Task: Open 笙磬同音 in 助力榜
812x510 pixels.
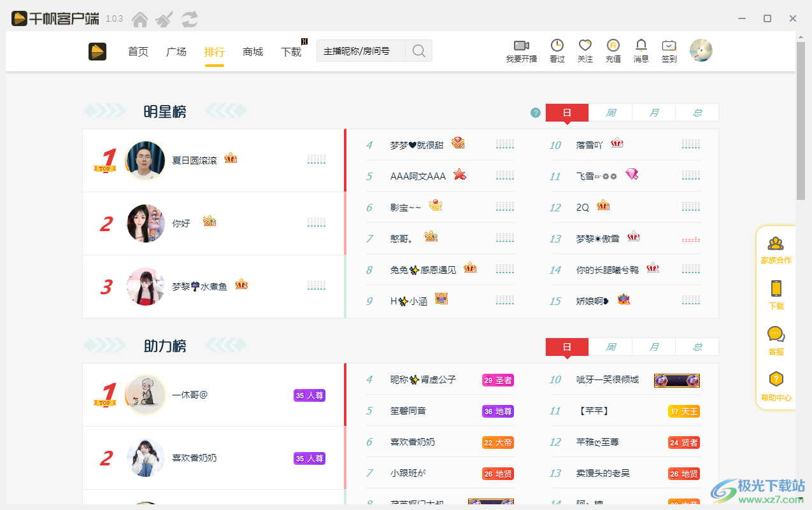Action: click(408, 411)
